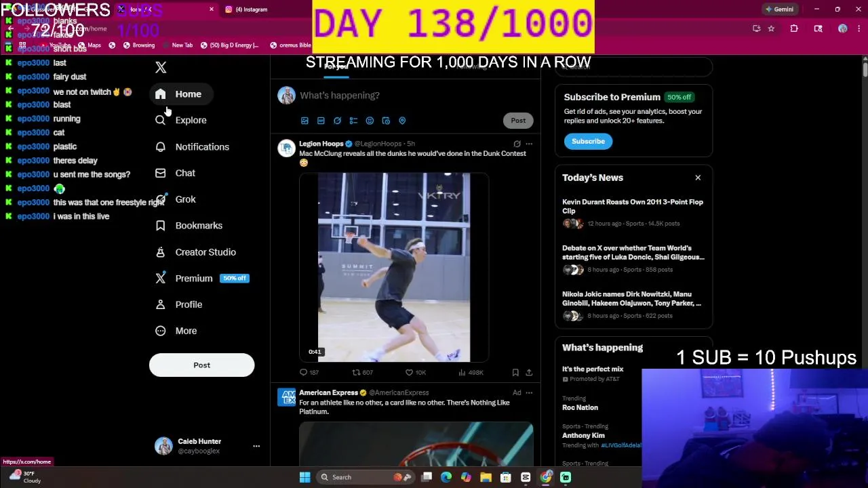Click the add media icon in composer

tap(304, 121)
